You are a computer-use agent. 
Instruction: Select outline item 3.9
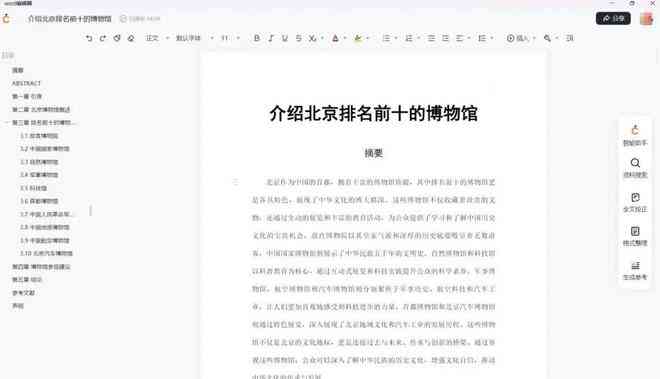(x=45, y=240)
